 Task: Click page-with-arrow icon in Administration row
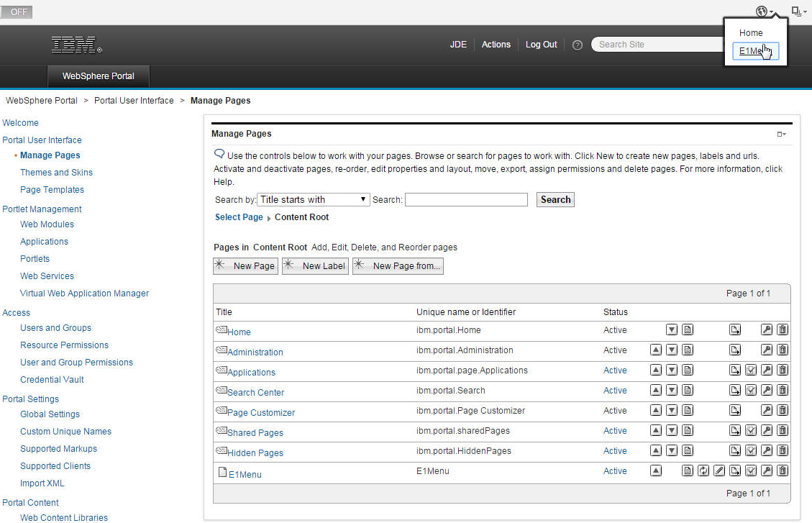[735, 350]
